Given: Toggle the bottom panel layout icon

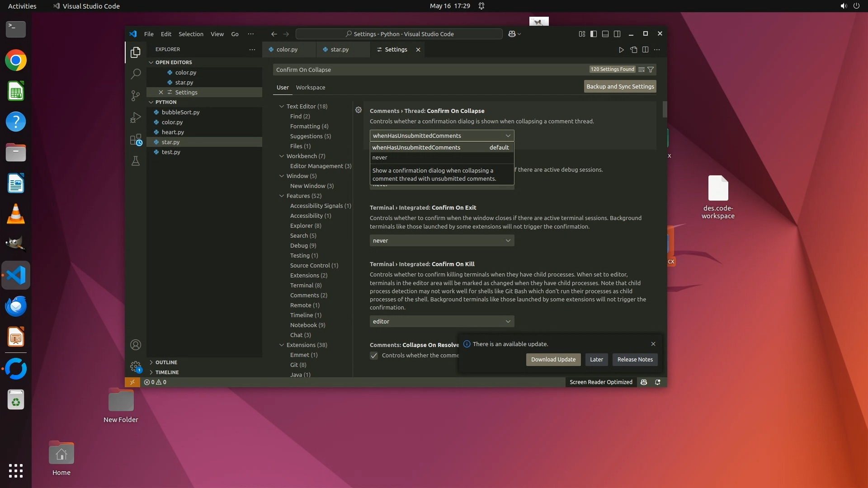Looking at the screenshot, I should pyautogui.click(x=605, y=34).
